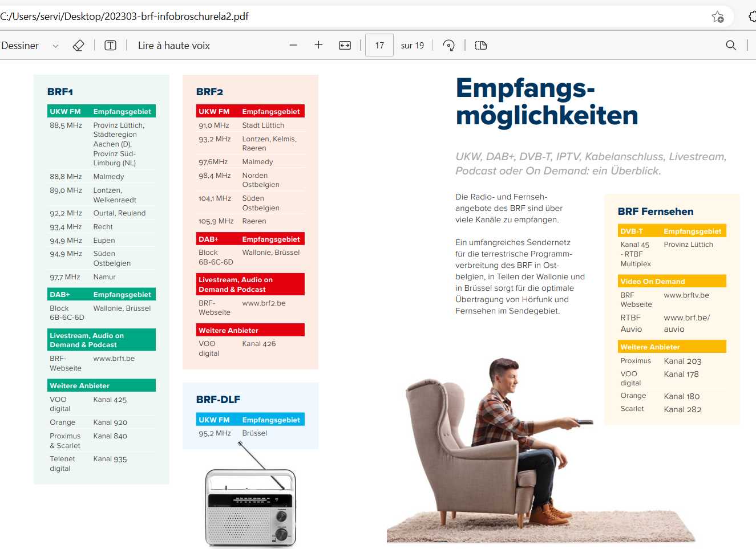This screenshot has height=549, width=756.
Task: Rotate the page with rotate icon
Action: click(449, 46)
